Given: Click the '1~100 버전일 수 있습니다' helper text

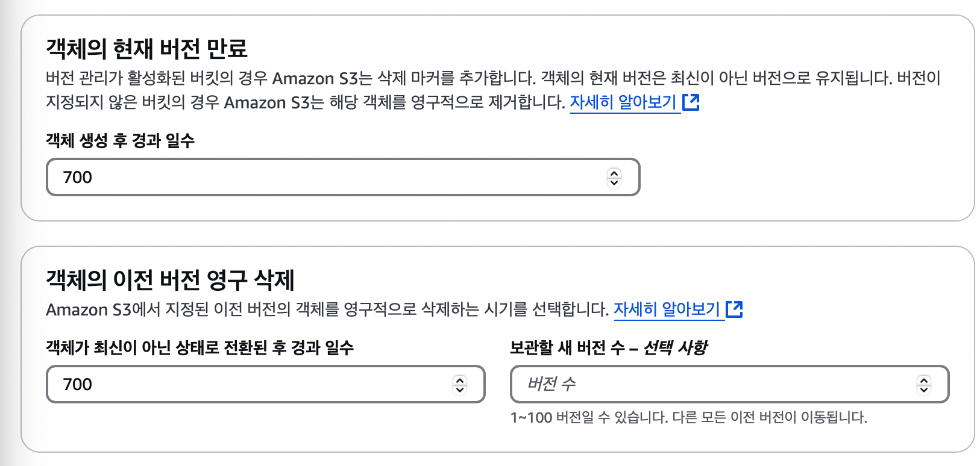Looking at the screenshot, I should pos(688,417).
